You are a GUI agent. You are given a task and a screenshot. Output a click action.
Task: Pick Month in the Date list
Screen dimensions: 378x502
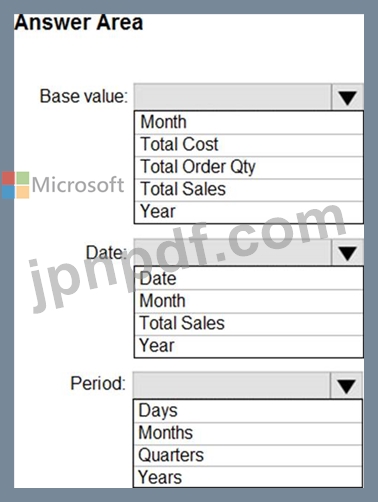[x=249, y=301]
